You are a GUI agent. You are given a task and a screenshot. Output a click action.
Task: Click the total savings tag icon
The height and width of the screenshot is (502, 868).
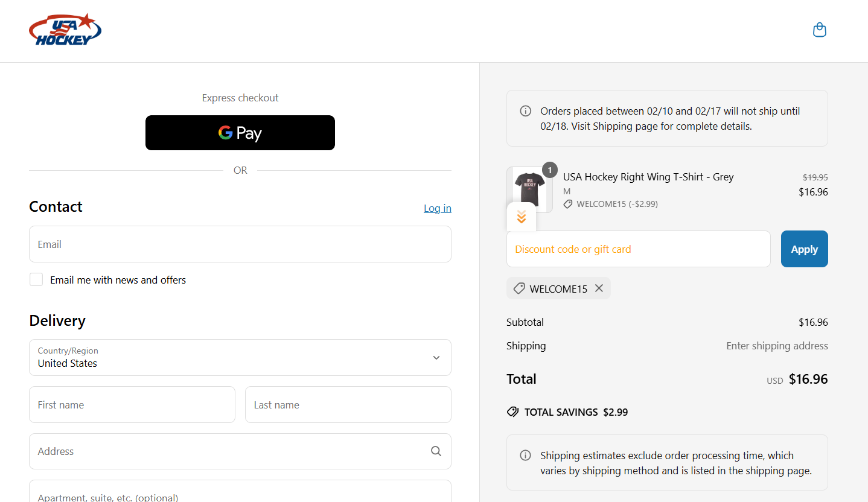tap(512, 412)
